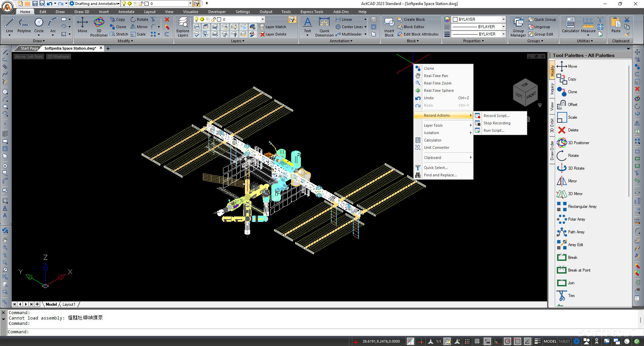
Task: Click the command line input field
Action: pos(322,332)
